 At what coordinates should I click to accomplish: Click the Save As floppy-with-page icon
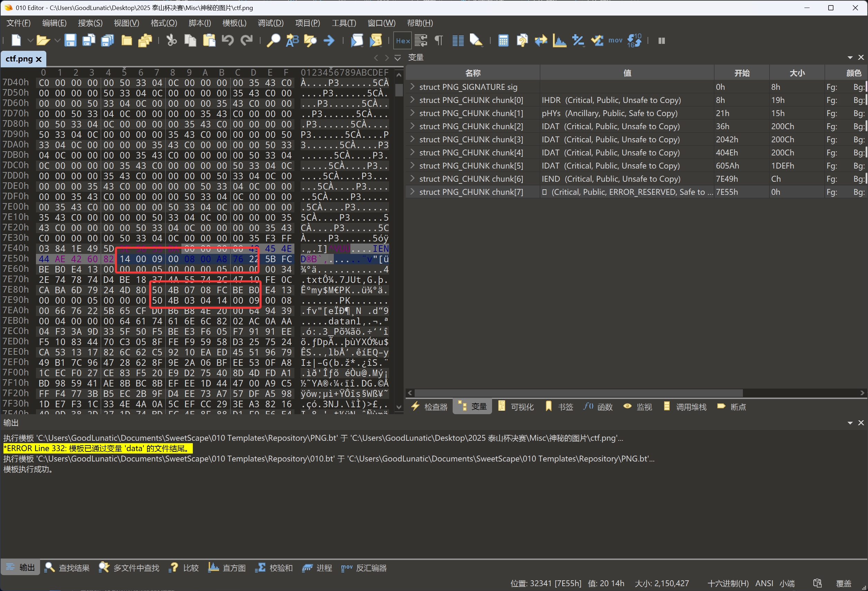tap(88, 40)
